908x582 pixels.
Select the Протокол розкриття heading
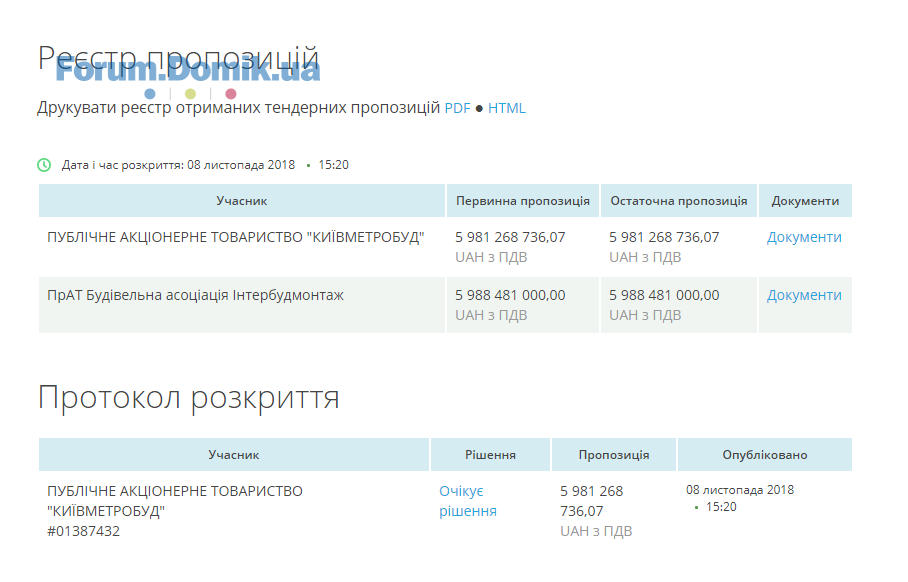point(189,398)
